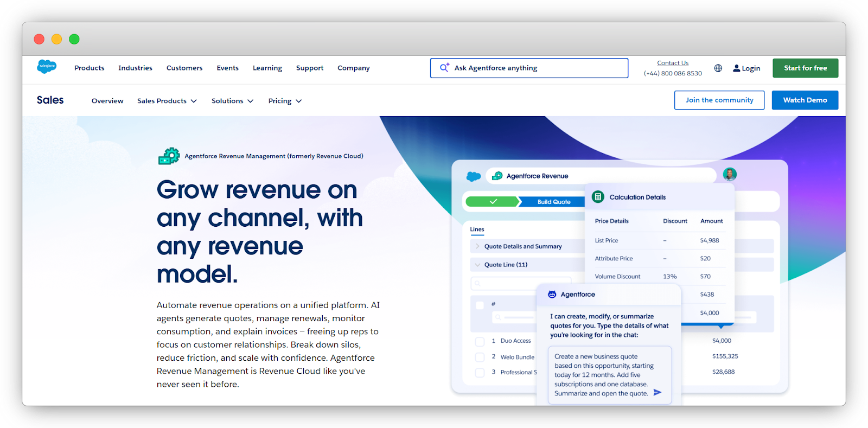The image size is (868, 428).
Task: Open the Support menu
Action: coord(310,68)
